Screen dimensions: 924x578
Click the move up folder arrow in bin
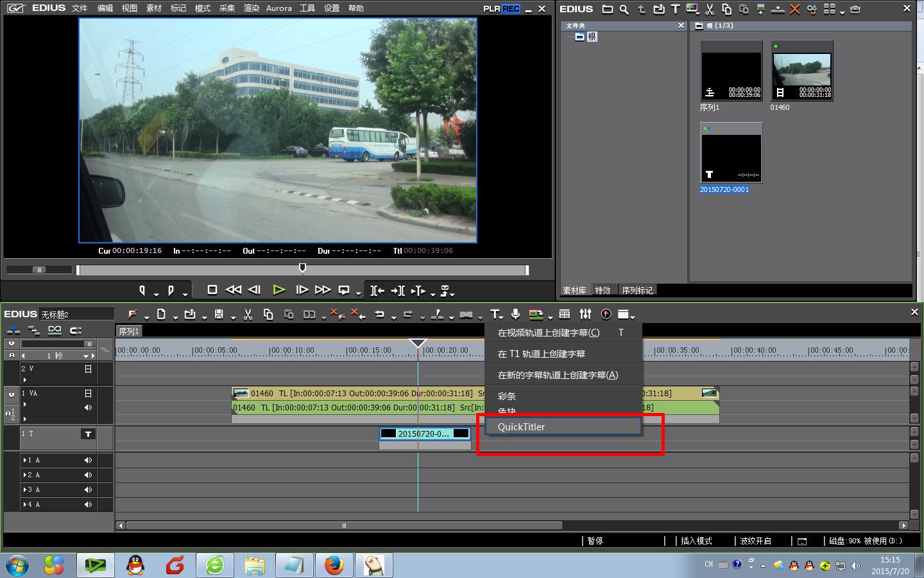click(641, 9)
